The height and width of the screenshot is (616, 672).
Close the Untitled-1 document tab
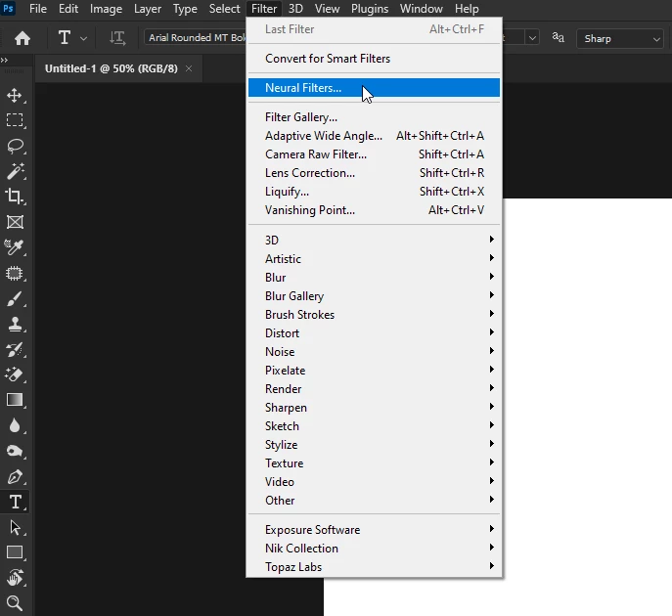[189, 68]
